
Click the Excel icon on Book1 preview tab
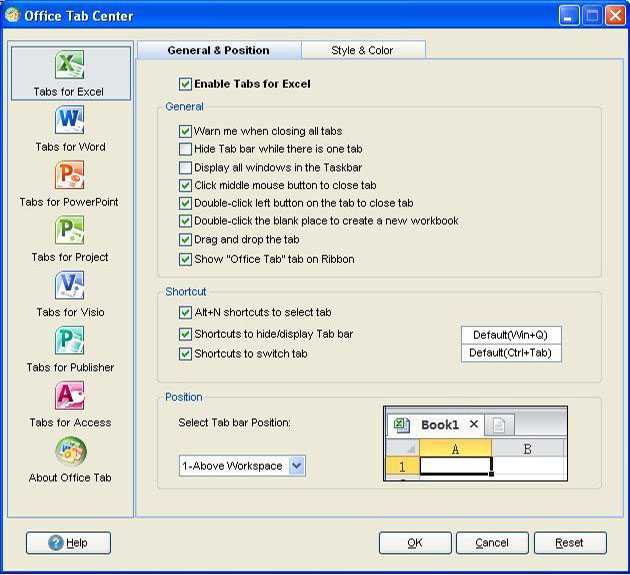click(x=401, y=425)
